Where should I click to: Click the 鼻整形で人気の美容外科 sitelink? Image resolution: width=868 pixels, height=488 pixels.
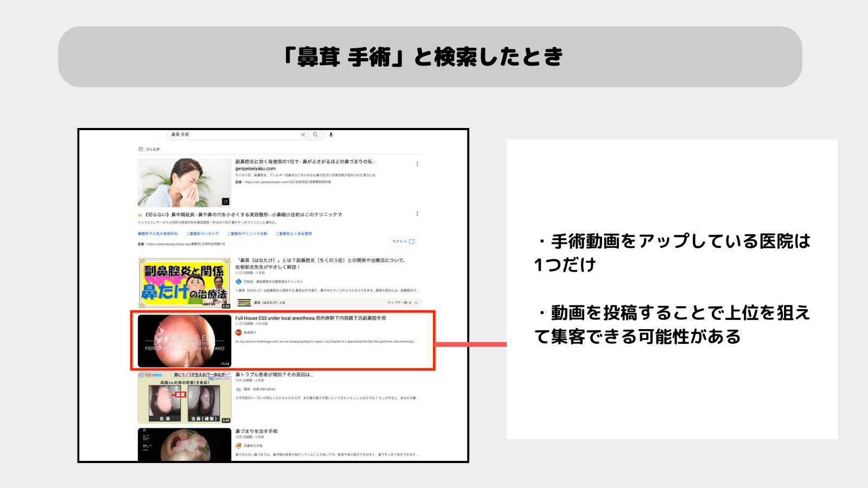point(158,233)
